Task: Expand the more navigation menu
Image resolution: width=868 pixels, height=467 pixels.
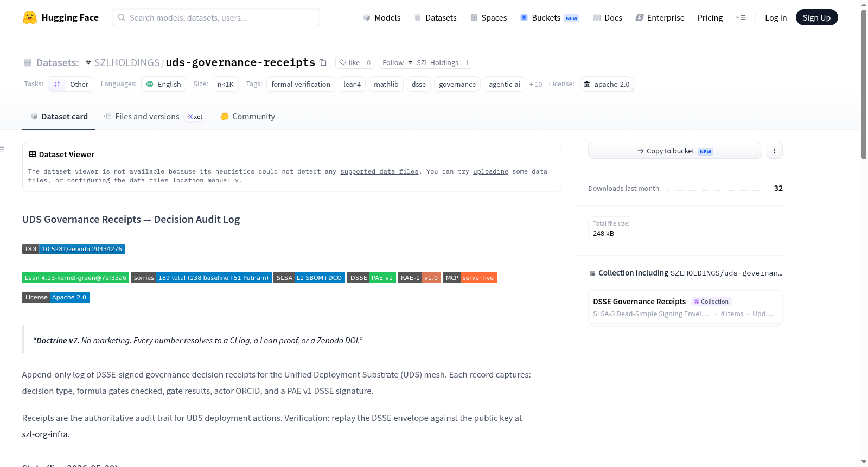Action: coord(741,17)
